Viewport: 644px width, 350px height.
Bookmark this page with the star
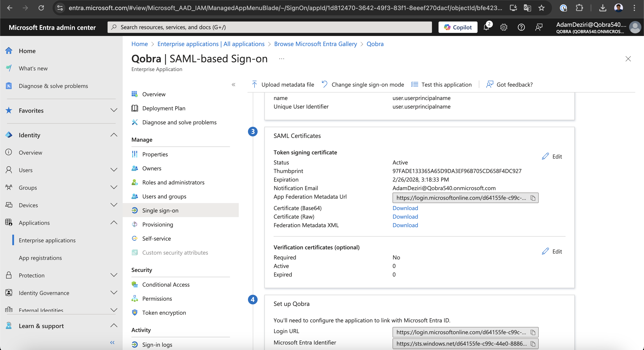tap(541, 8)
